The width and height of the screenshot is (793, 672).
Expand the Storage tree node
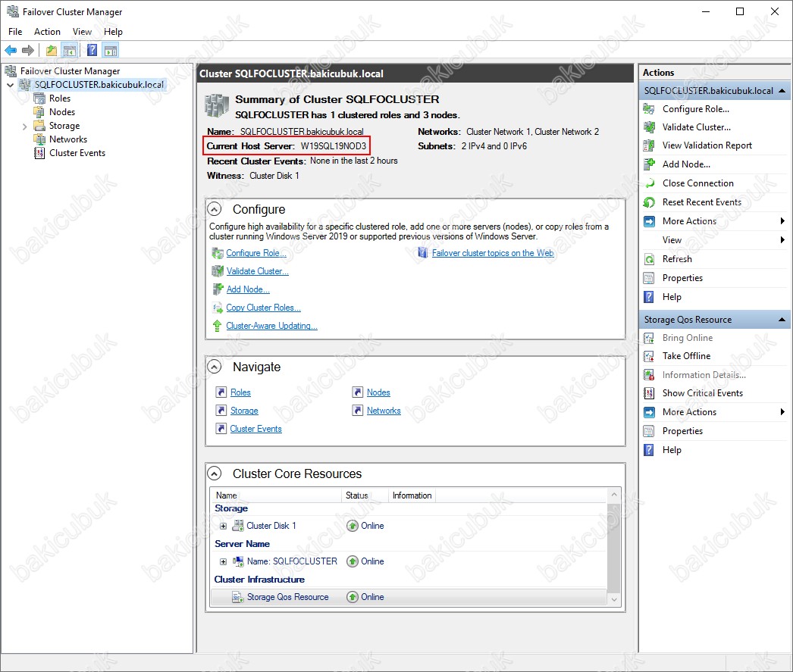coord(24,127)
